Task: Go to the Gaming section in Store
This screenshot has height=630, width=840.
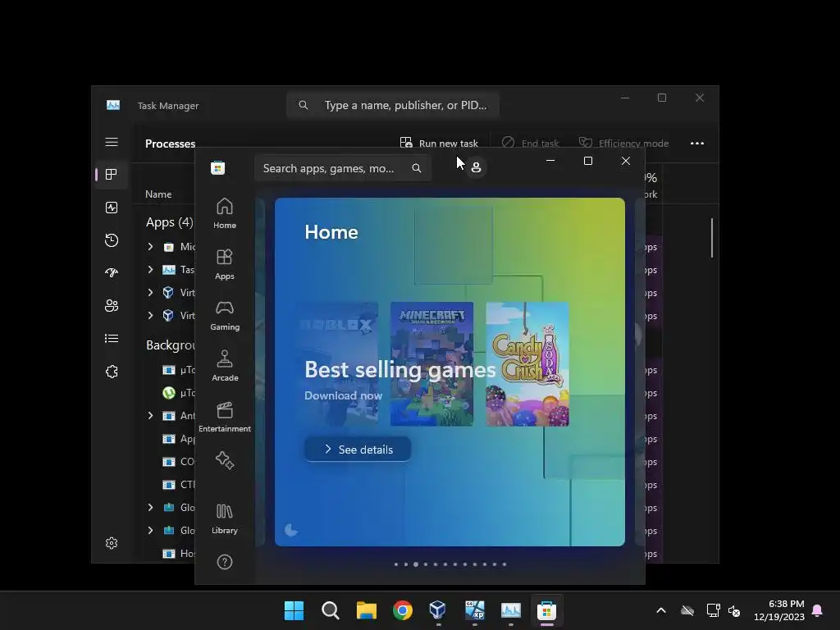Action: (225, 315)
